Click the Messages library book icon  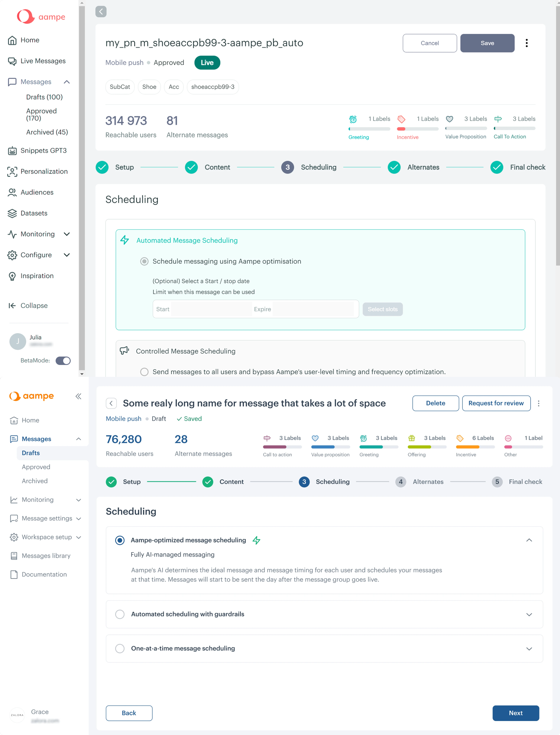click(14, 556)
